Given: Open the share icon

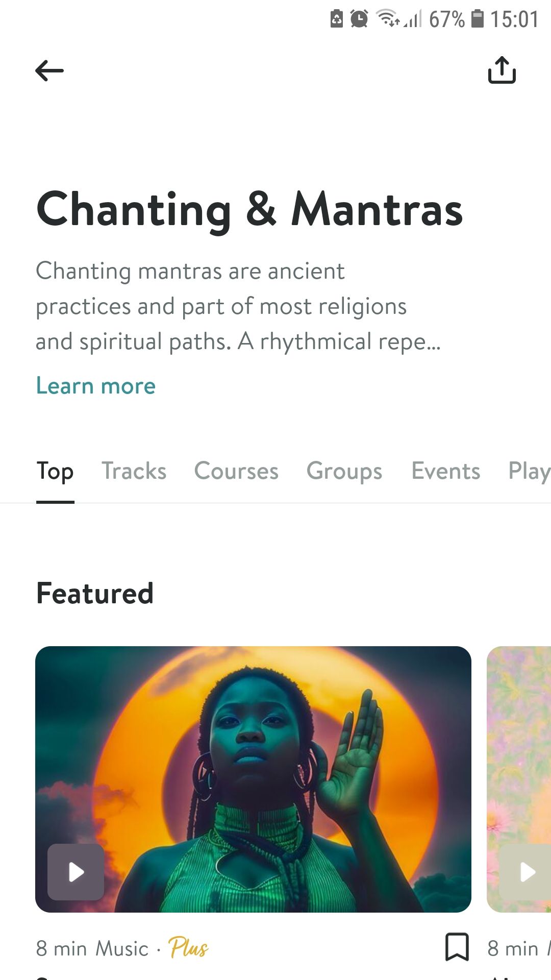Looking at the screenshot, I should click(502, 70).
